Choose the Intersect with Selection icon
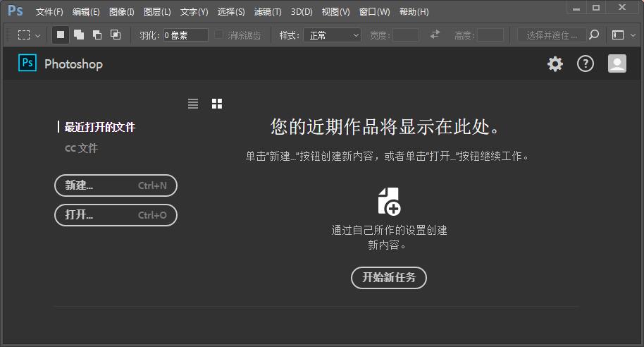Image resolution: width=644 pixels, height=347 pixels. click(x=116, y=35)
